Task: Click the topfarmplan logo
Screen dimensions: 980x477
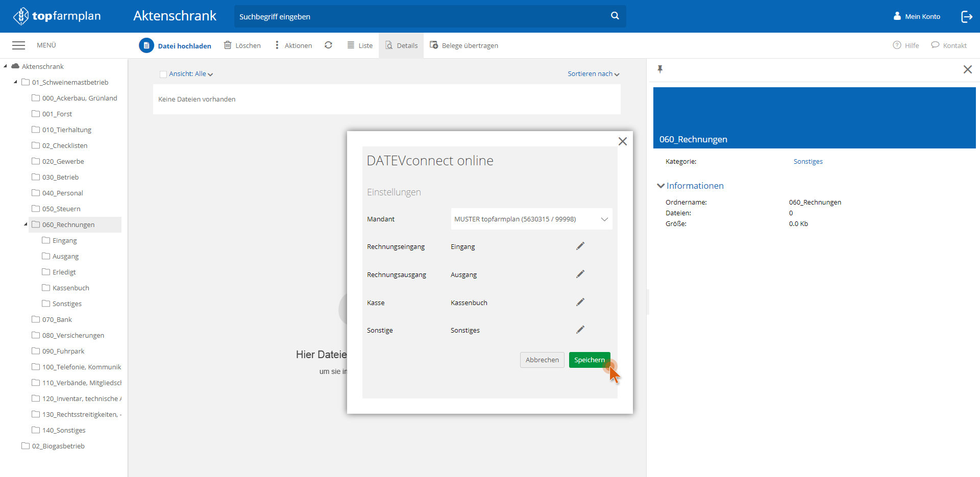Action: click(57, 16)
